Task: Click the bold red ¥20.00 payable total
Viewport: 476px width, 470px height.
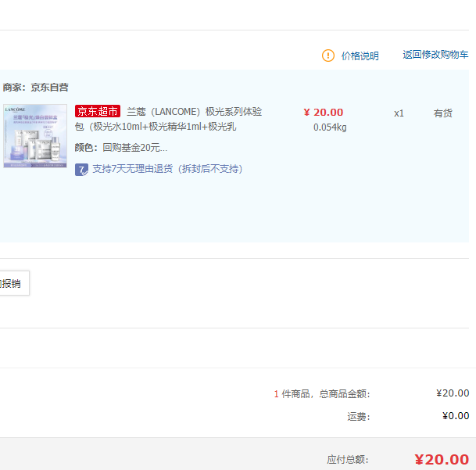Action: pos(442,460)
